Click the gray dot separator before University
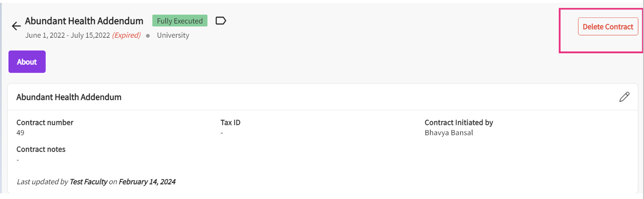 pyautogui.click(x=148, y=36)
